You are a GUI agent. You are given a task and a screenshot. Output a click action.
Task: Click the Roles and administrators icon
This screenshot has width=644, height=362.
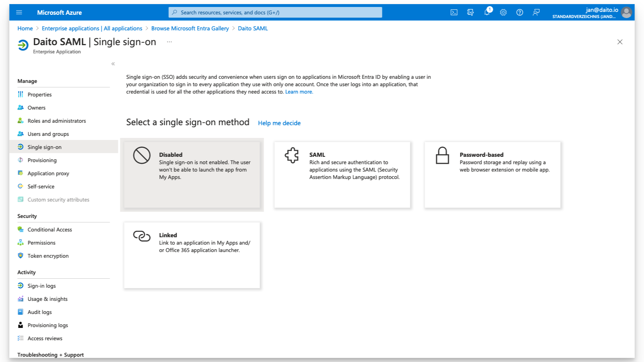coord(21,121)
